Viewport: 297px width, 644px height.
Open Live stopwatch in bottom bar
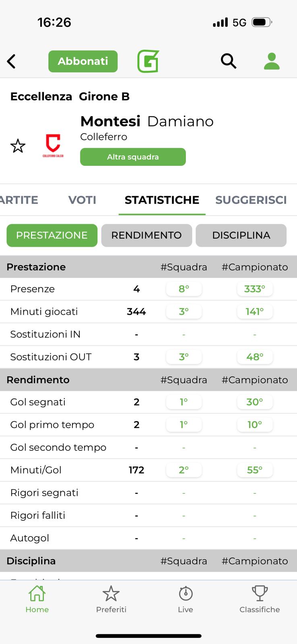tap(186, 599)
